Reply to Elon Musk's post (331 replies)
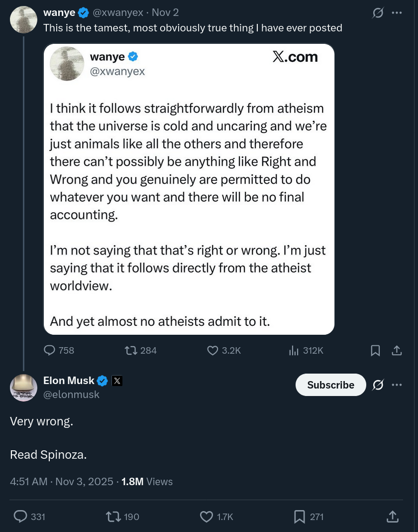The image size is (418, 532). [20, 517]
